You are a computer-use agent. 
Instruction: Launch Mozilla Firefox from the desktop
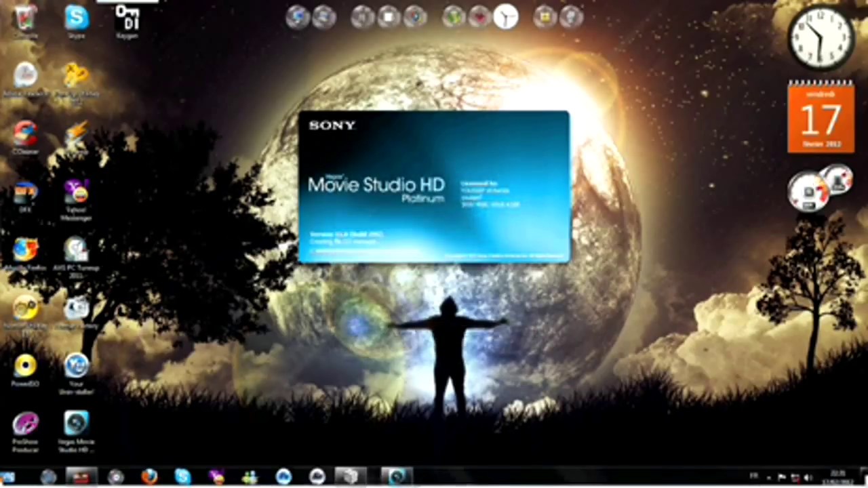(x=25, y=255)
